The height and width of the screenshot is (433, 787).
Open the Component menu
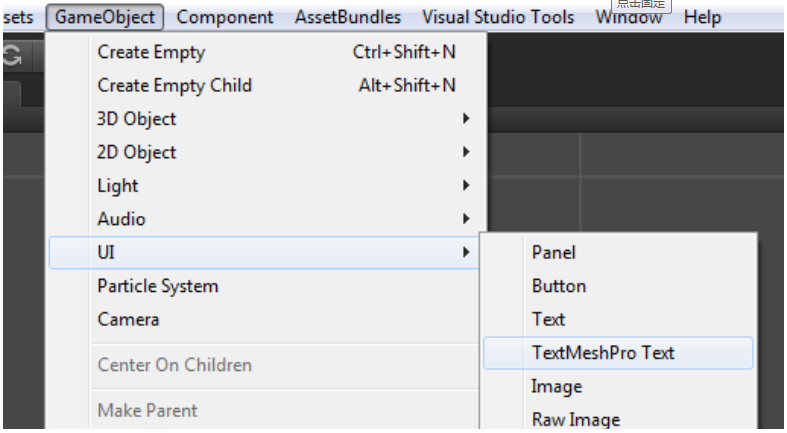225,17
